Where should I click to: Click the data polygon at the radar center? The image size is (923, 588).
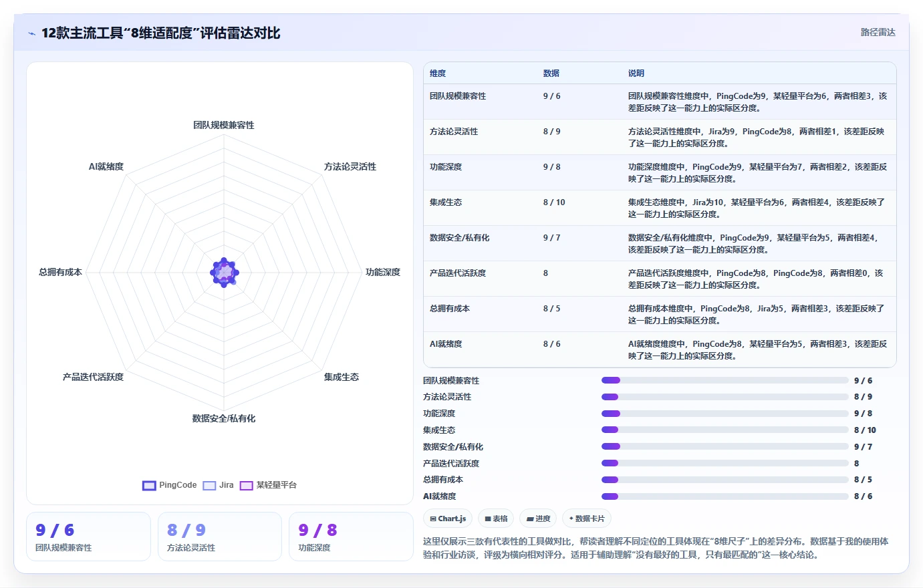tap(224, 272)
